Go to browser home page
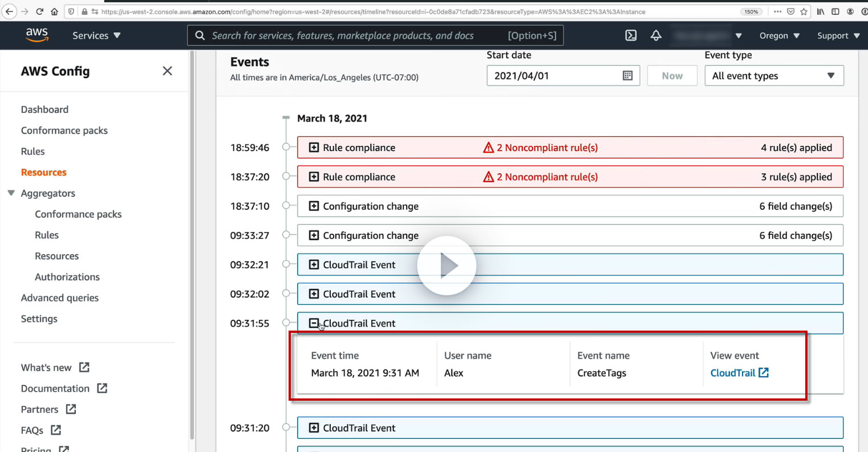 tap(54, 11)
